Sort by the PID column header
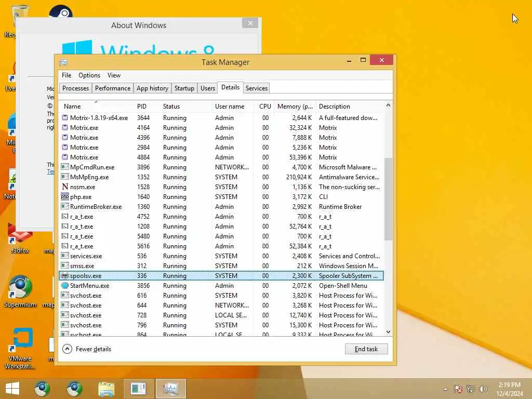This screenshot has height=399, width=532. click(146, 106)
